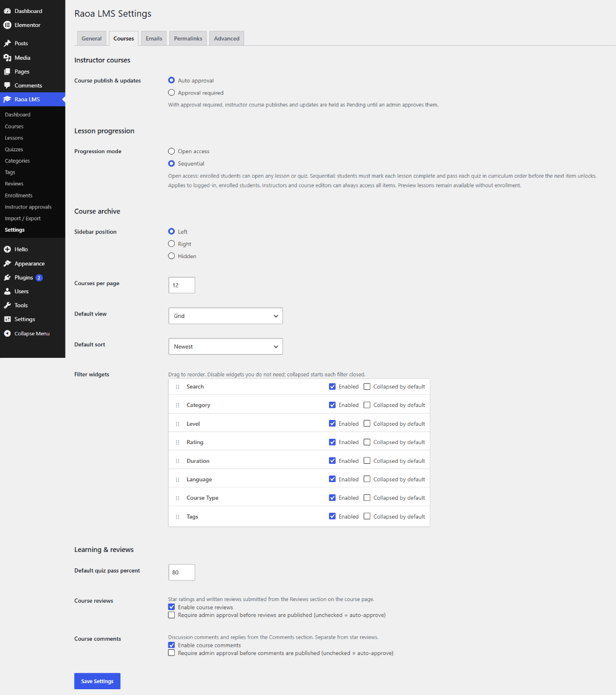Open the Reviews submenu link

tap(14, 184)
